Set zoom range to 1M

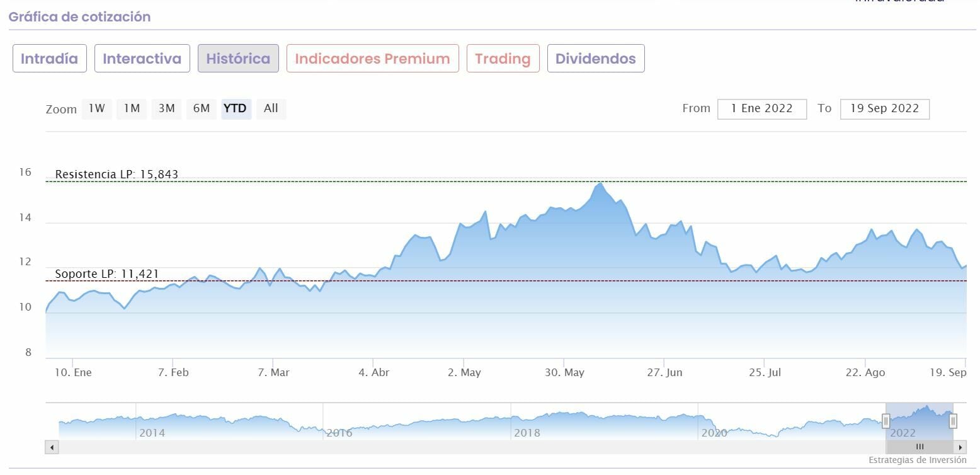click(x=131, y=108)
